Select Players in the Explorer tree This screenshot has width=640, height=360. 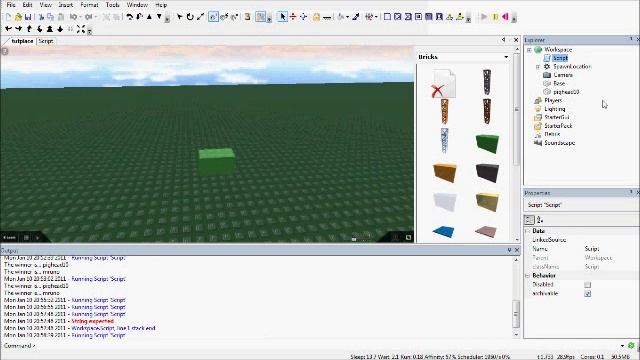(553, 100)
